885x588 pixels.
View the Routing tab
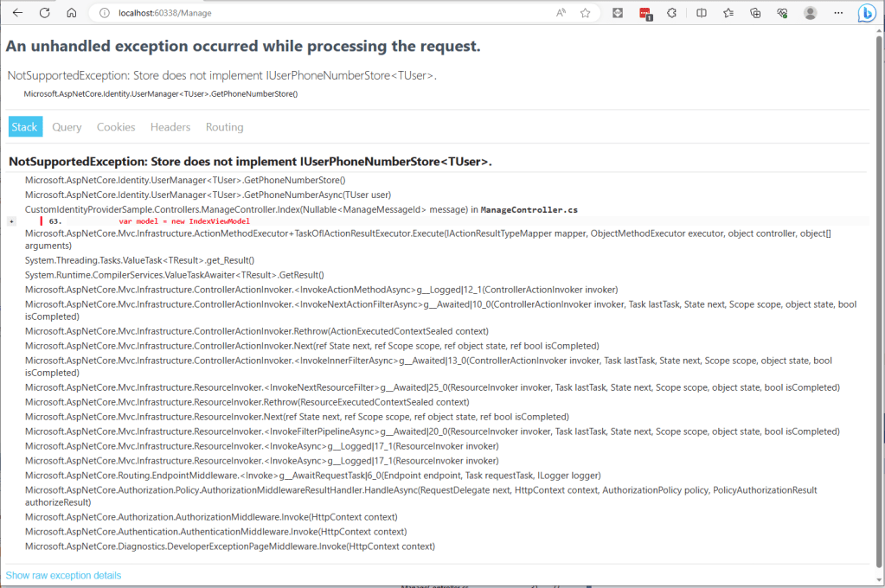[224, 127]
